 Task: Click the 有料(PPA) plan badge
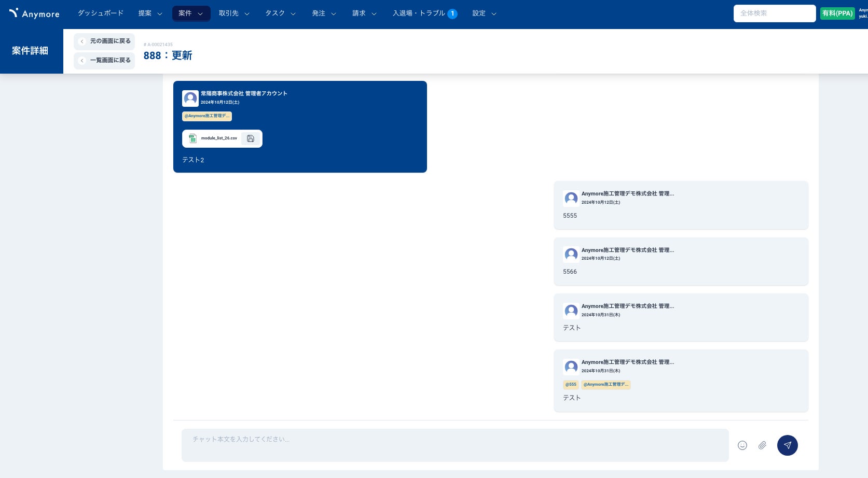pos(837,13)
